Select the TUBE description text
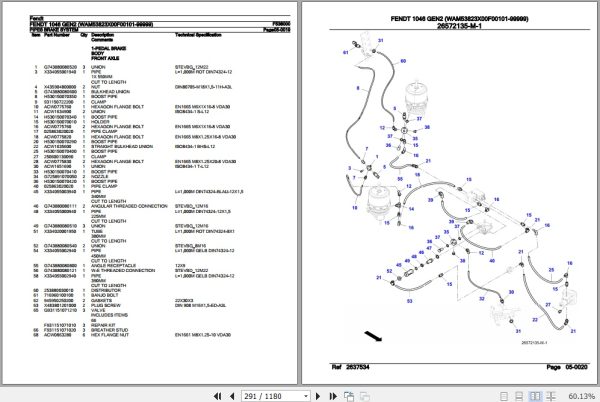This screenshot has height=402, width=600. tap(96, 231)
